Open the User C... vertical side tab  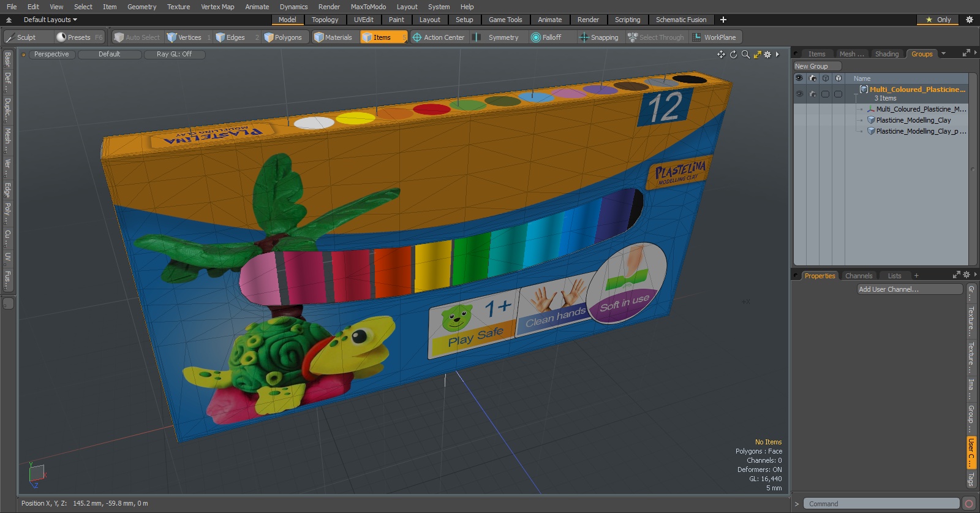point(971,452)
